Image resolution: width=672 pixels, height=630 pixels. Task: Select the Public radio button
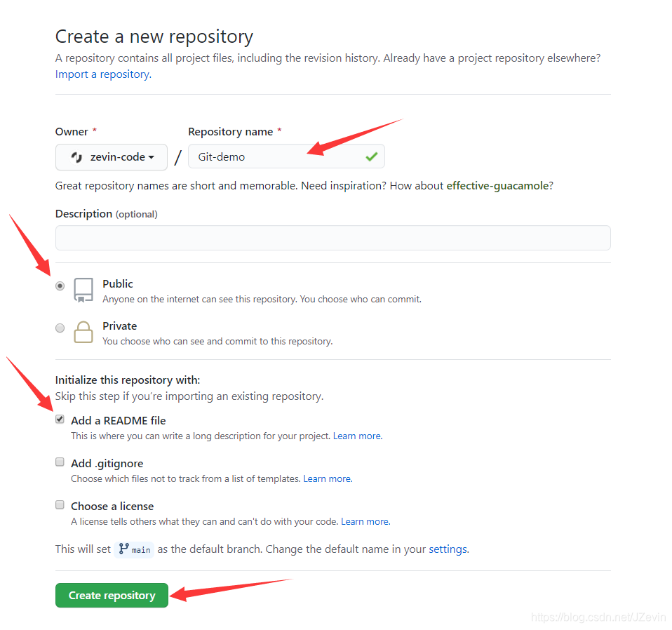(x=60, y=286)
